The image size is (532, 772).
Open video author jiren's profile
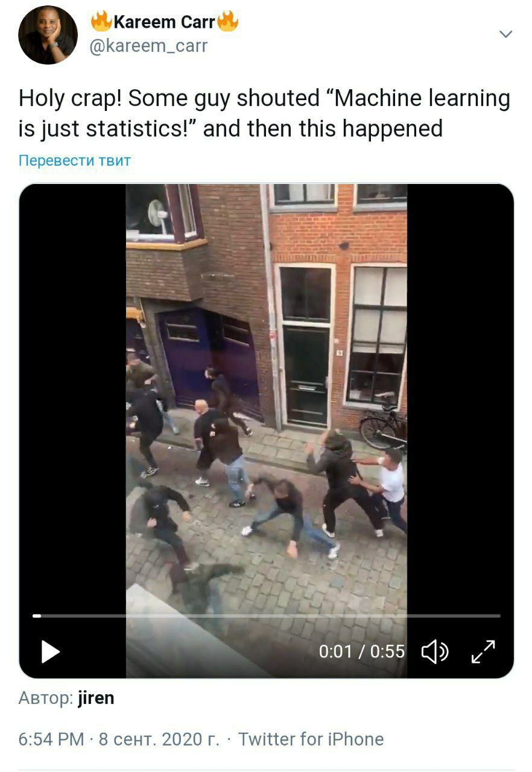[x=96, y=698]
